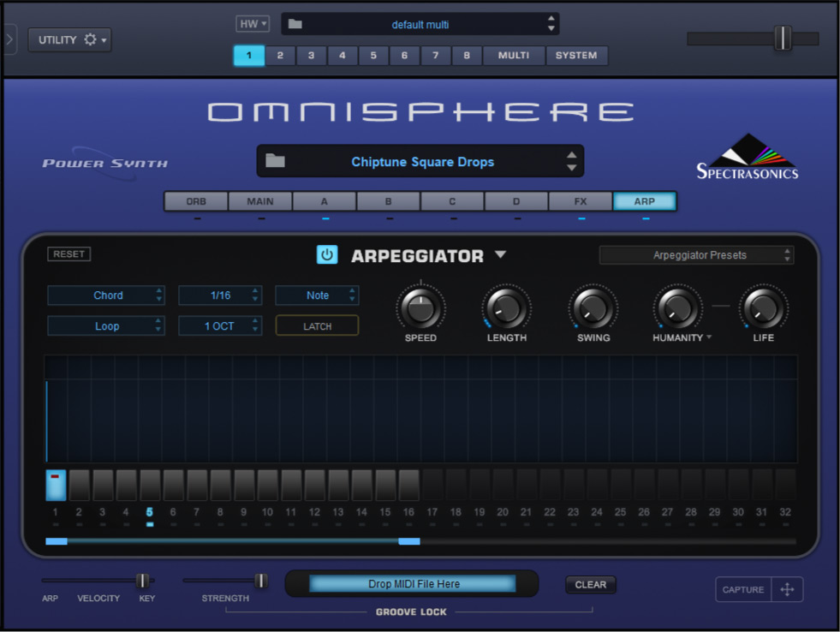Open the Arpeggiator Presets dropdown
The width and height of the screenshot is (840, 632).
click(x=696, y=255)
